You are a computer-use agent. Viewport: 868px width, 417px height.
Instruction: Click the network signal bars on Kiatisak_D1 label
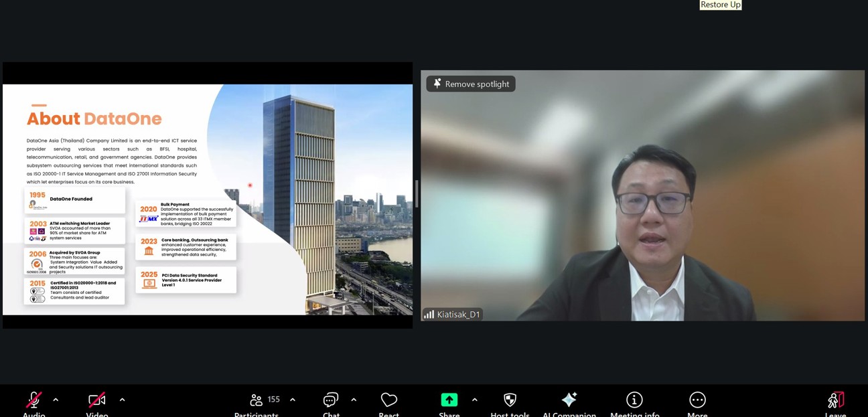pos(429,315)
